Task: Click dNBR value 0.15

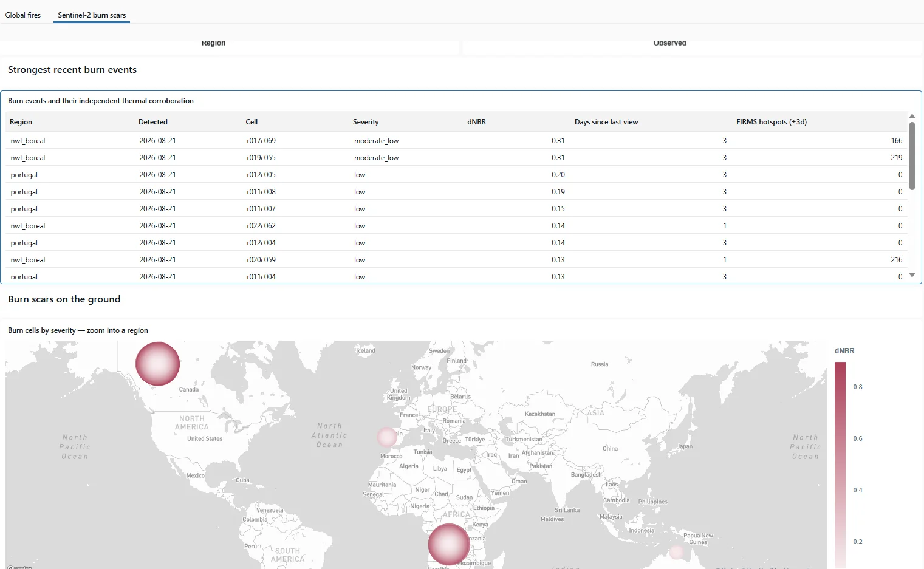Action: coord(558,209)
